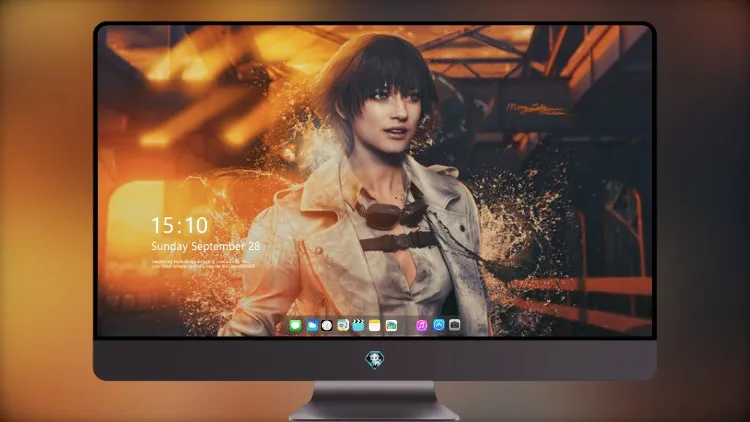Open the Wallet app icon in dock
Image resolution: width=750 pixels, height=422 pixels.
pyautogui.click(x=391, y=325)
